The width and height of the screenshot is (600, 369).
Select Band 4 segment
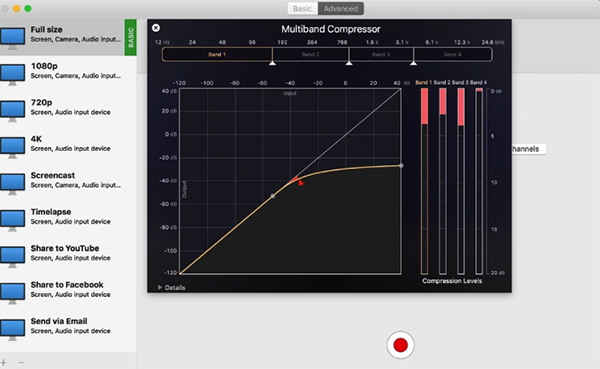coord(453,54)
